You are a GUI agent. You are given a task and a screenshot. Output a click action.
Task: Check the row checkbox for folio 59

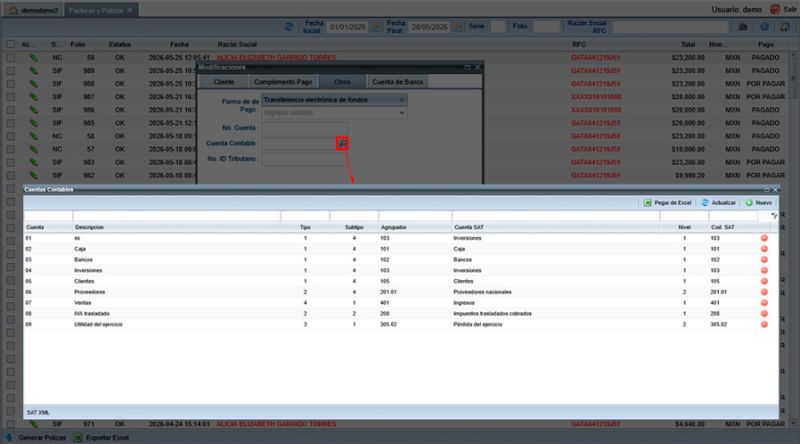click(x=11, y=58)
